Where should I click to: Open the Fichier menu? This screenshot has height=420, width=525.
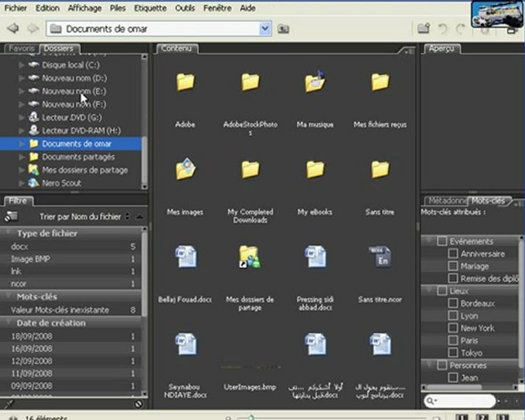coord(16,8)
